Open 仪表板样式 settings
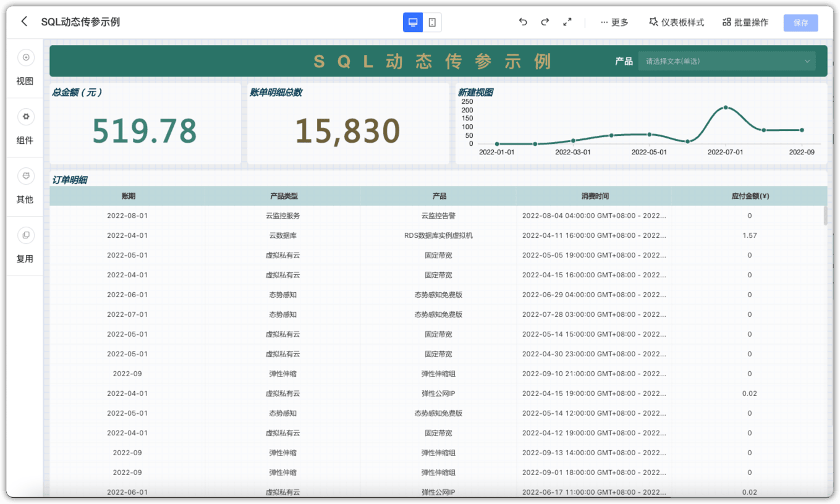Image resolution: width=840 pixels, height=504 pixels. [676, 22]
